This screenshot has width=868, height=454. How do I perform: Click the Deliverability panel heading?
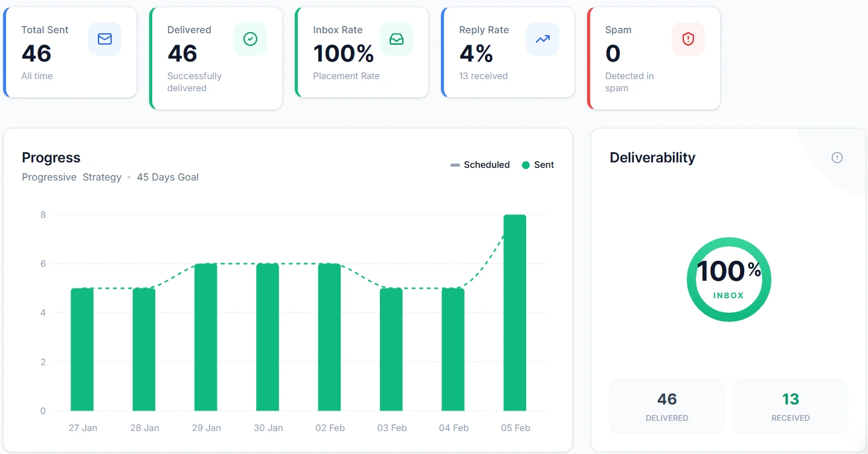coord(652,158)
